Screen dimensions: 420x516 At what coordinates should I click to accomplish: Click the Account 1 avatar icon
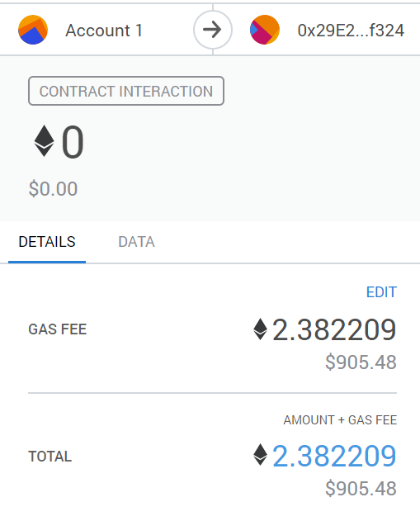[x=33, y=30]
